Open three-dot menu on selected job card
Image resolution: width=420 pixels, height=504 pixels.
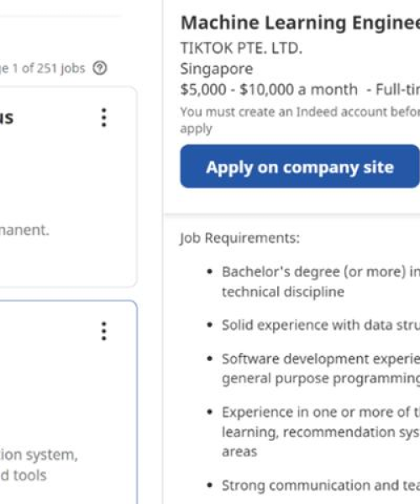pos(104,331)
